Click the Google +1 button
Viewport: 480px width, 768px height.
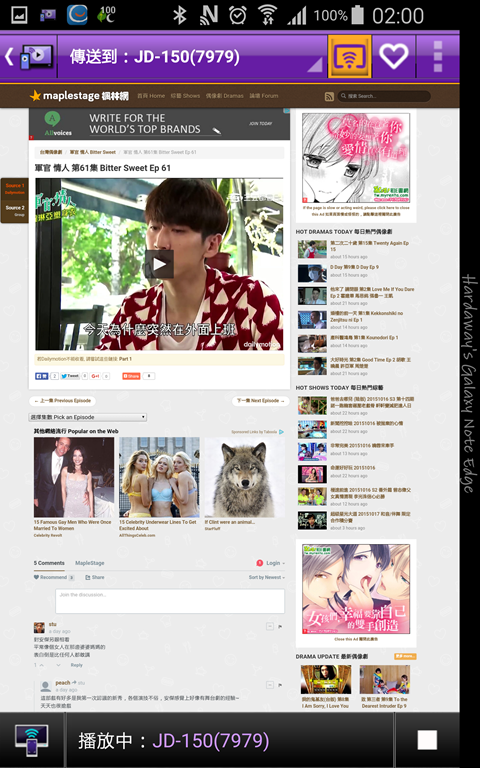[x=95, y=376]
